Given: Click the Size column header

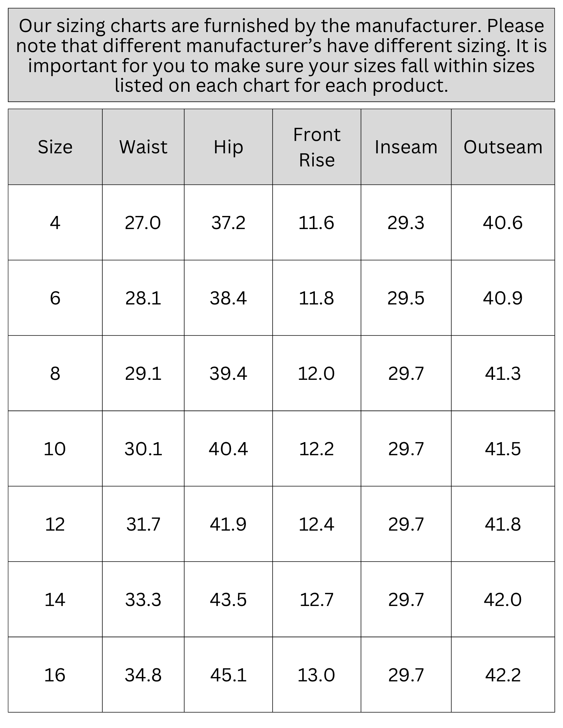Looking at the screenshot, I should [x=55, y=147].
